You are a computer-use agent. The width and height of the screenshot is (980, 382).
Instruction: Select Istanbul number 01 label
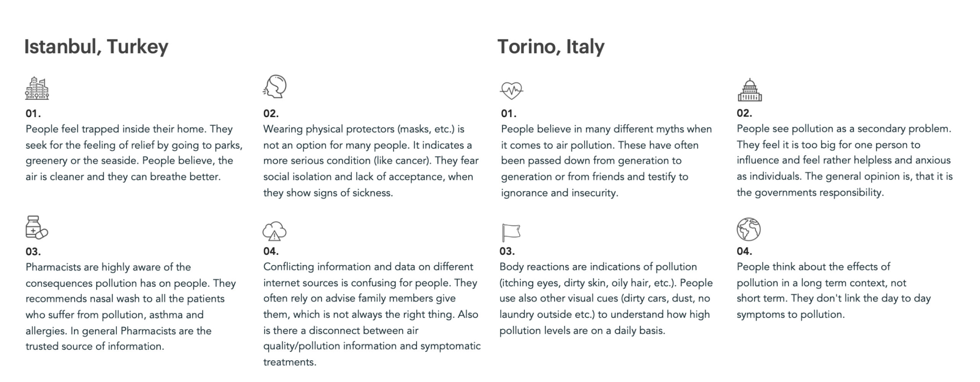(x=33, y=114)
